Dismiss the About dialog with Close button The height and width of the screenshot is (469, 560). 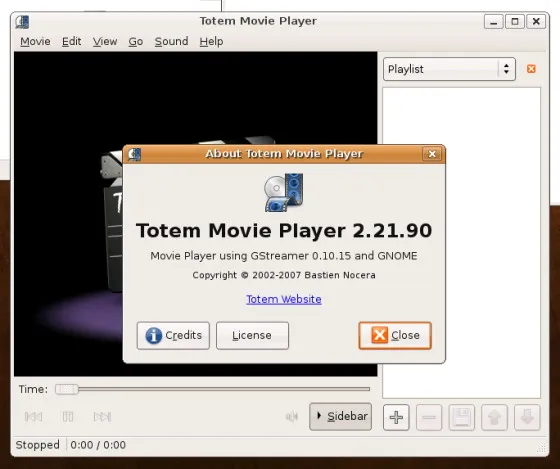click(x=395, y=335)
